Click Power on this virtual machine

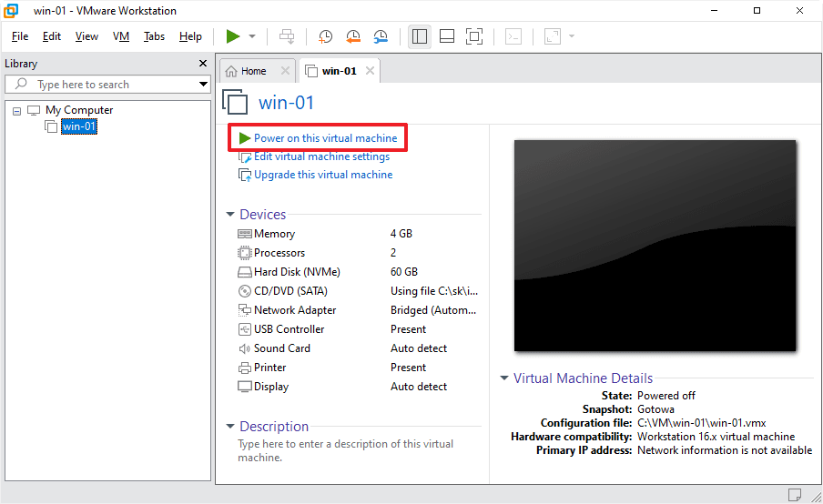click(325, 138)
